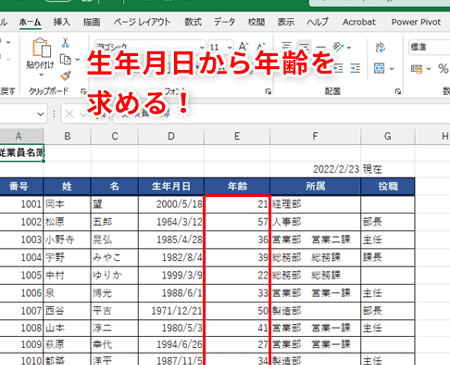
Task: Toggle the Wrap Text icon
Action: [380, 47]
